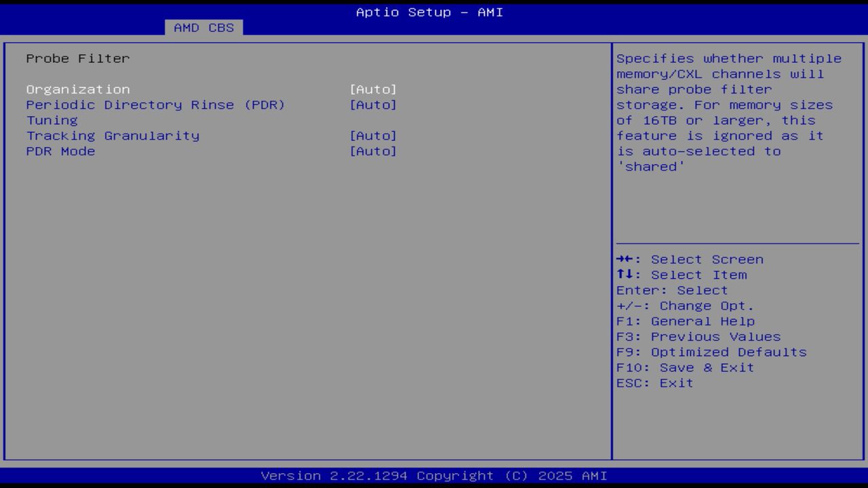Select Periodic Directory Rinse (PDR) Tuning
Viewport: 868px width, 488px height.
click(x=155, y=104)
